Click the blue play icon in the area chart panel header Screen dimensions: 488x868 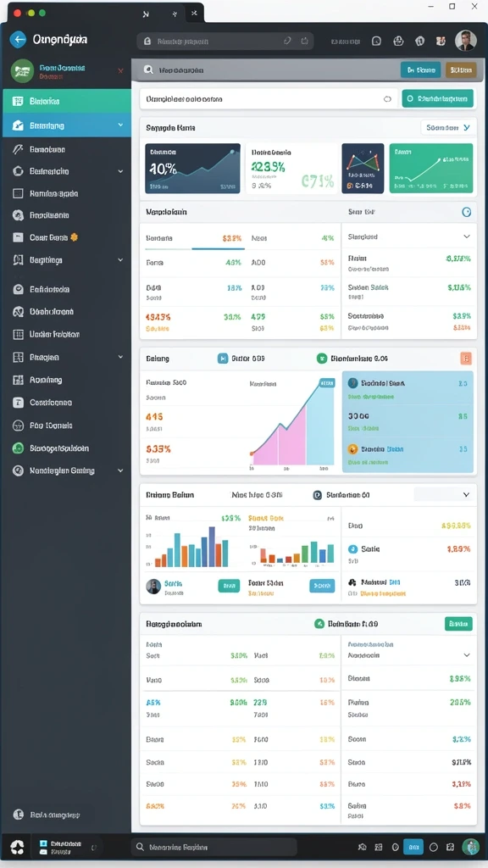click(223, 359)
